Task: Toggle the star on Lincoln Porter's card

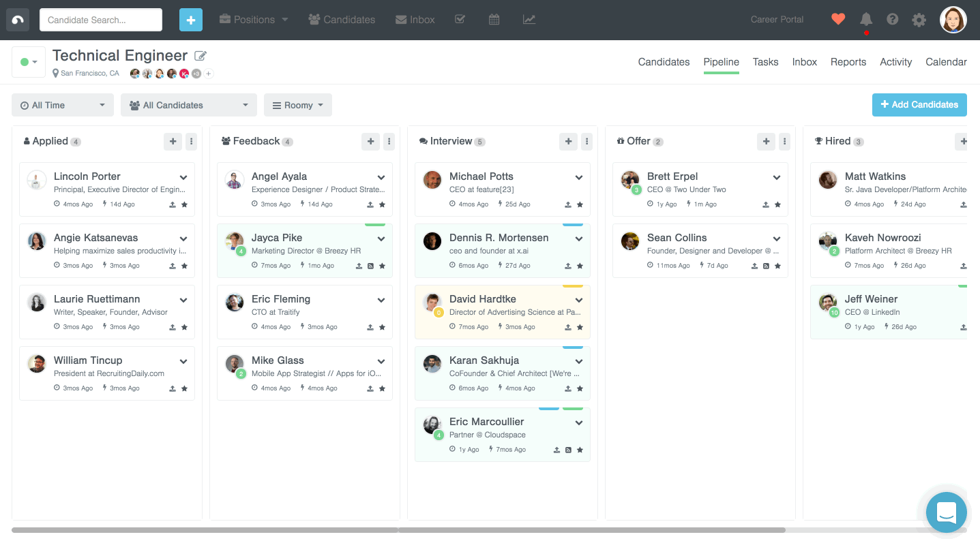Action: coord(184,204)
